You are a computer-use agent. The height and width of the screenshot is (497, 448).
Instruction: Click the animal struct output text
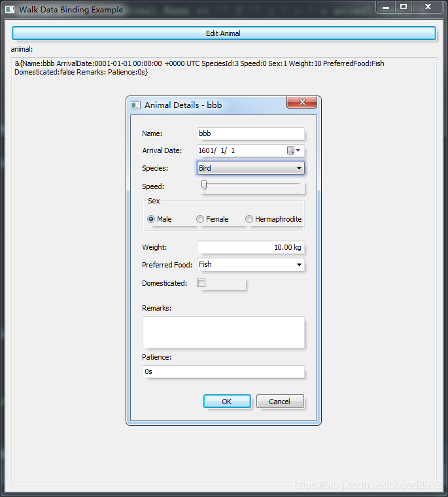199,68
